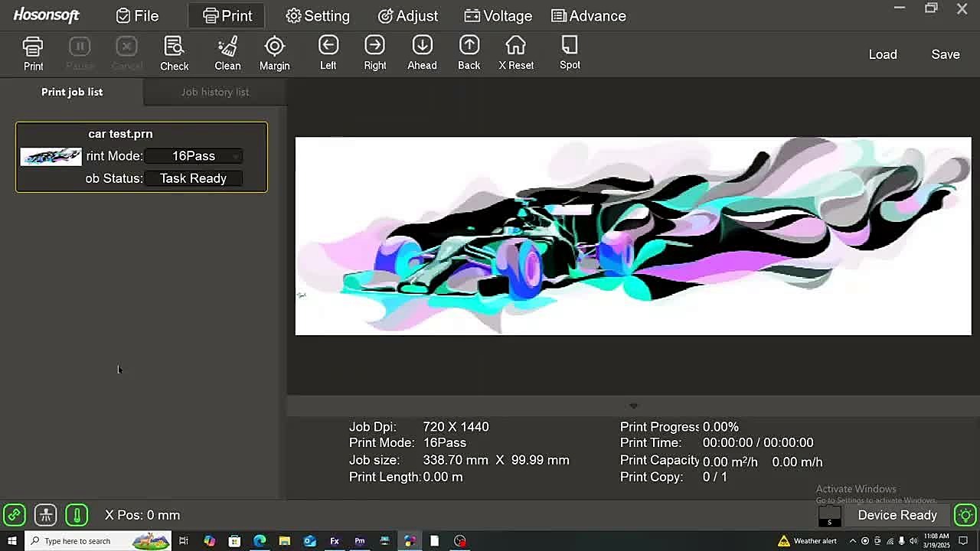
Task: Select the Print job list tab
Action: (72, 92)
